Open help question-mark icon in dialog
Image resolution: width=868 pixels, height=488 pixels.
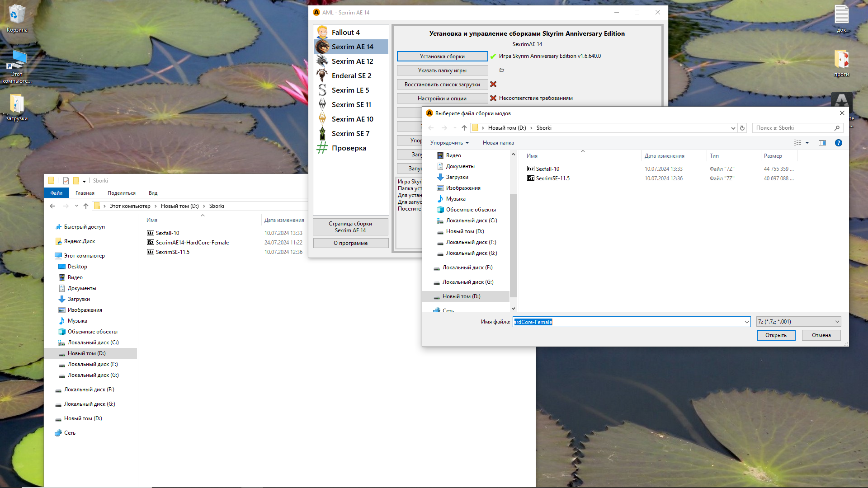click(x=839, y=143)
